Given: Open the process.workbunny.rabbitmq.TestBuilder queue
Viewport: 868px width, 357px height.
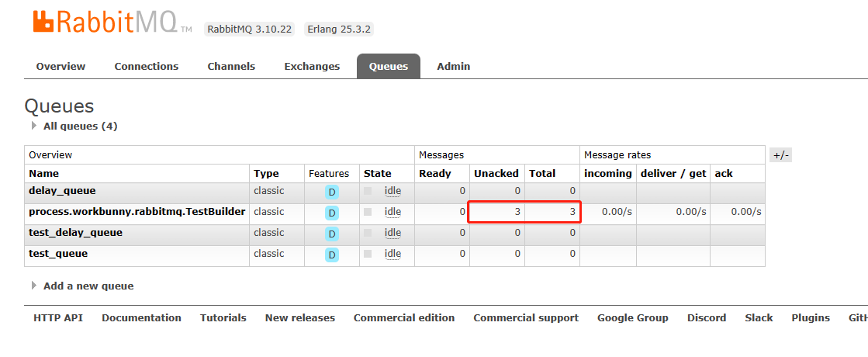Looking at the screenshot, I should 137,211.
